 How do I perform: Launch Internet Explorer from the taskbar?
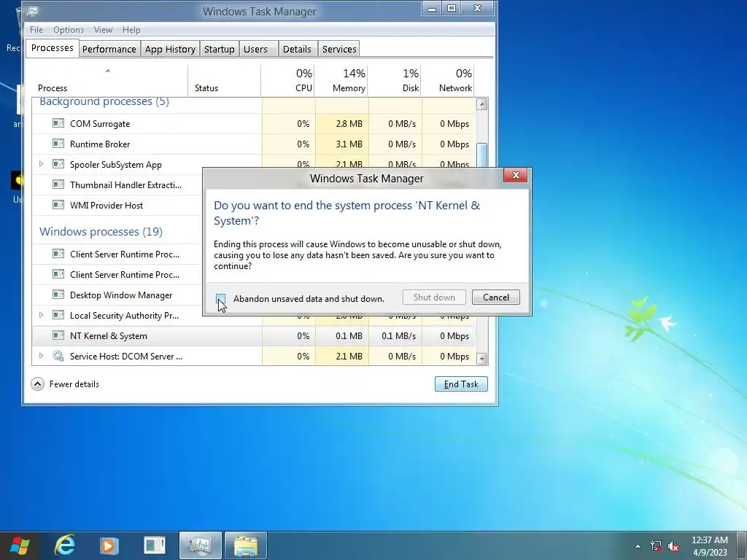click(64, 545)
